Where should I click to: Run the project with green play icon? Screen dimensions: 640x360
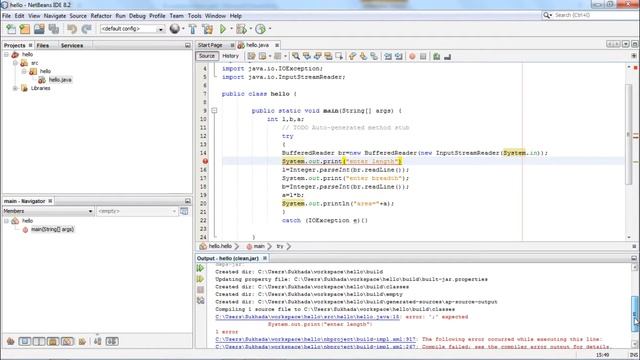(x=223, y=29)
